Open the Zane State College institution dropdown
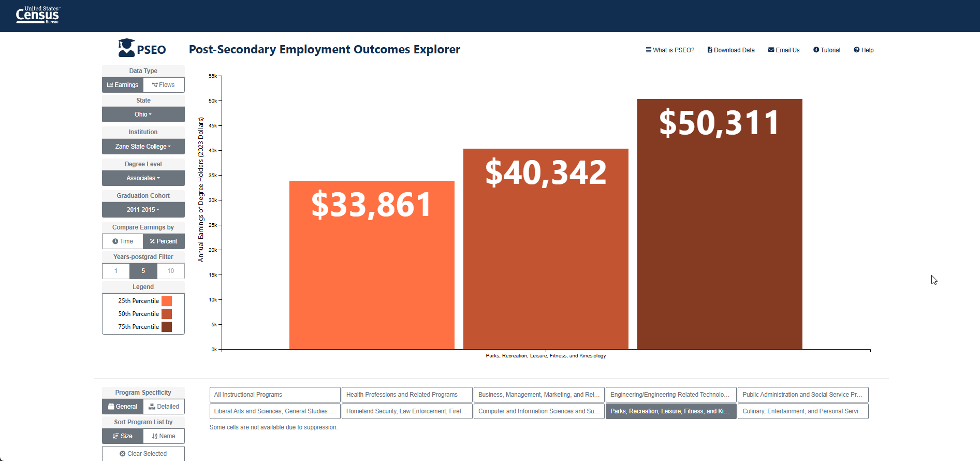Viewport: 980px width, 461px height. pos(143,147)
